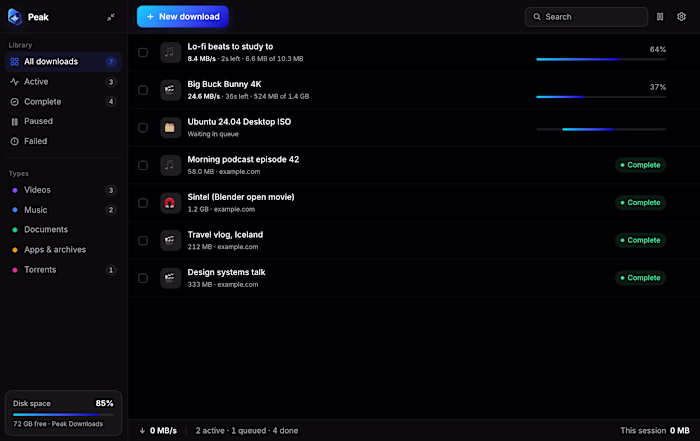
Task: Click the archive icon for Ubuntu ISO
Action: 171,128
